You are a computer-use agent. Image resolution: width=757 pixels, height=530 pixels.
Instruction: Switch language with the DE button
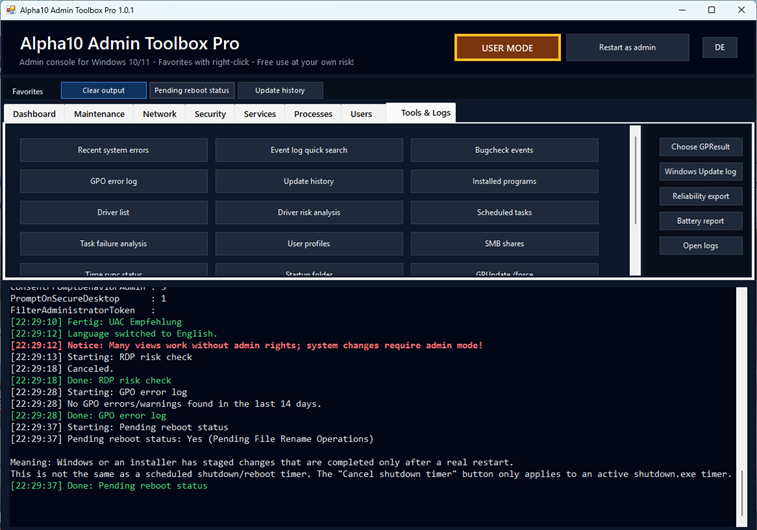pos(719,47)
